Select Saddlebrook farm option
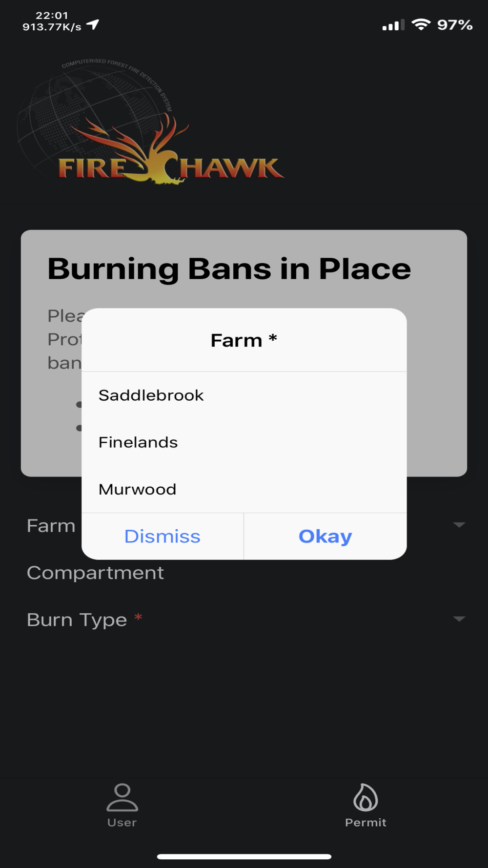 tap(244, 395)
